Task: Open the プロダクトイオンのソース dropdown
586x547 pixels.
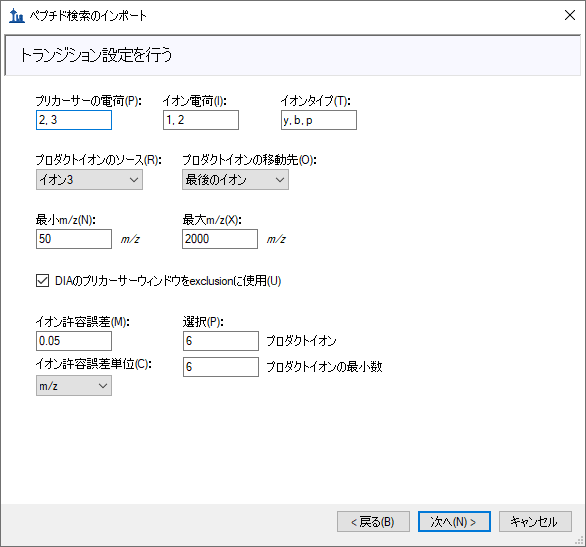Action: pos(89,180)
